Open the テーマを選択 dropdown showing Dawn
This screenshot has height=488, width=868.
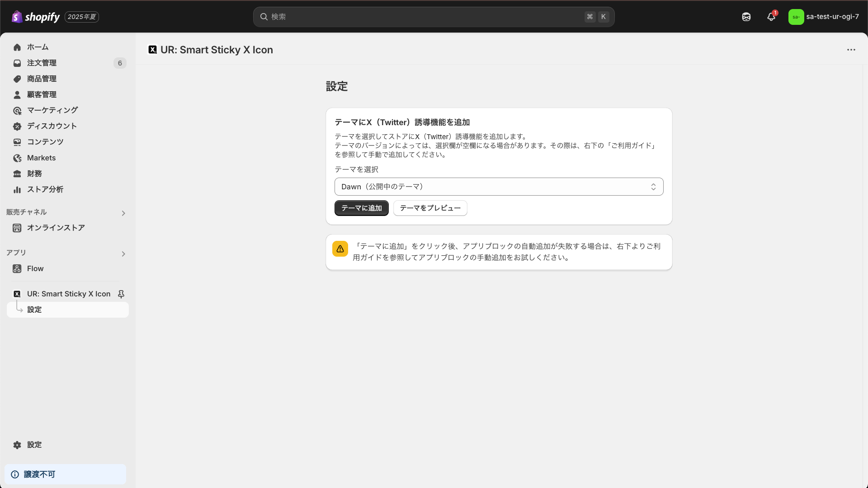click(x=499, y=187)
